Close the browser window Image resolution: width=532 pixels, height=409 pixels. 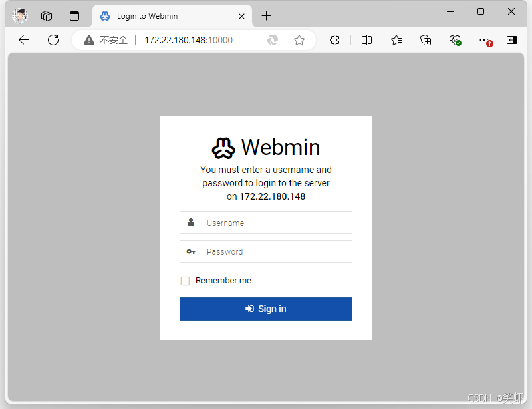tap(511, 11)
